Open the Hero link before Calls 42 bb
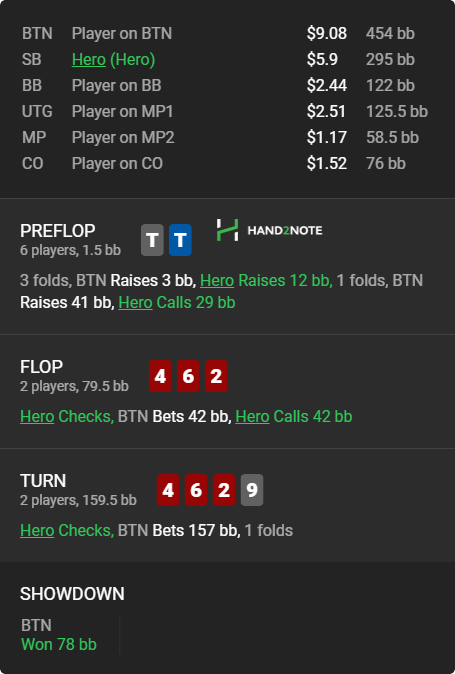 tap(252, 417)
